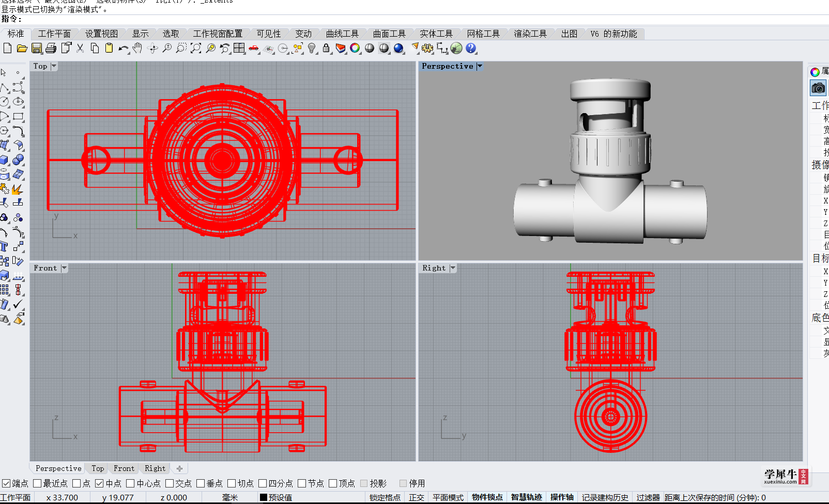Click the padlock Lock icon
Image resolution: width=829 pixels, height=504 pixels.
coord(326,48)
